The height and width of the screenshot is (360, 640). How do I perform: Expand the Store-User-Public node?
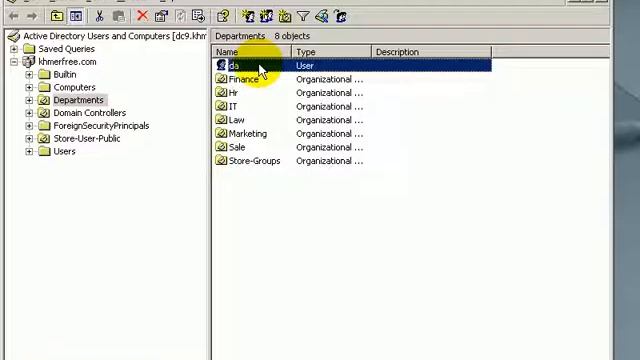click(x=29, y=139)
